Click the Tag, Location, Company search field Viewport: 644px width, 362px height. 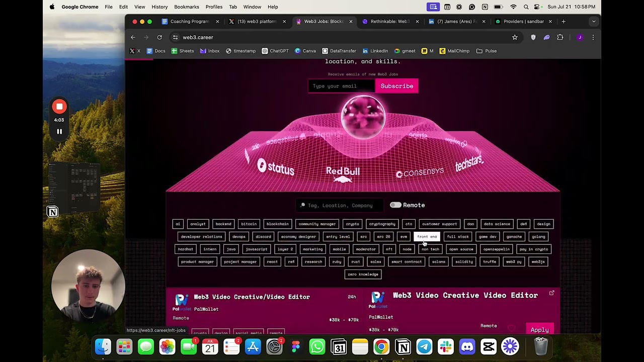(x=340, y=205)
